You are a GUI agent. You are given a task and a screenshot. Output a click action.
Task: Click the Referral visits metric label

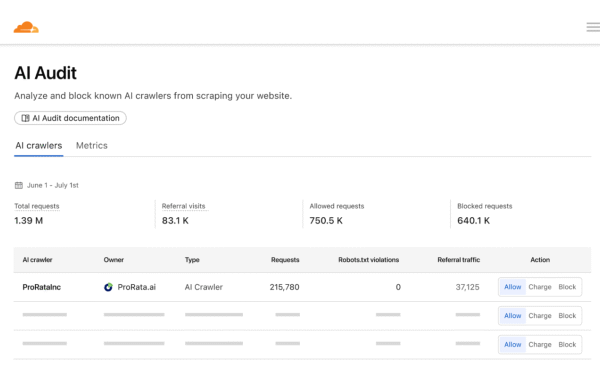[x=183, y=206]
